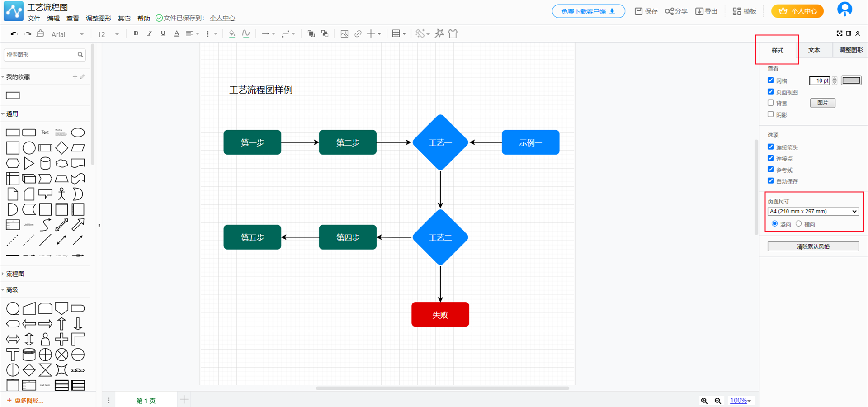Click the zoom in magnifier icon

pyautogui.click(x=704, y=401)
